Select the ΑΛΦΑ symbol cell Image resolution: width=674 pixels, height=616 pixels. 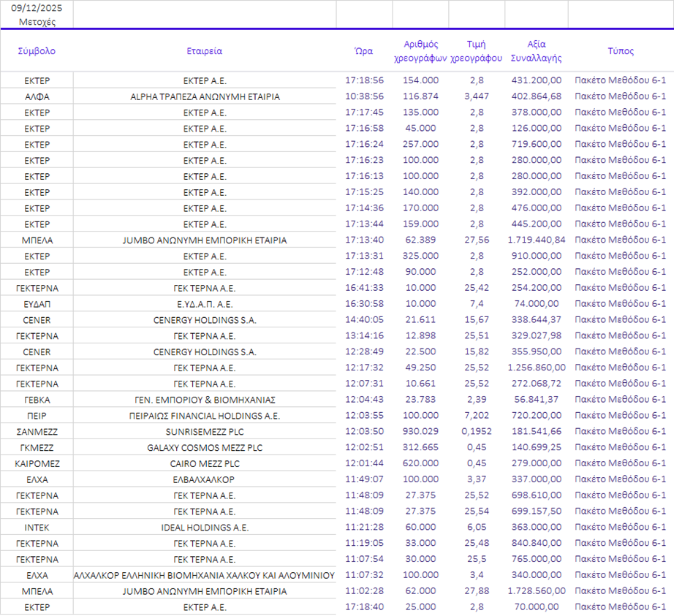pos(37,96)
